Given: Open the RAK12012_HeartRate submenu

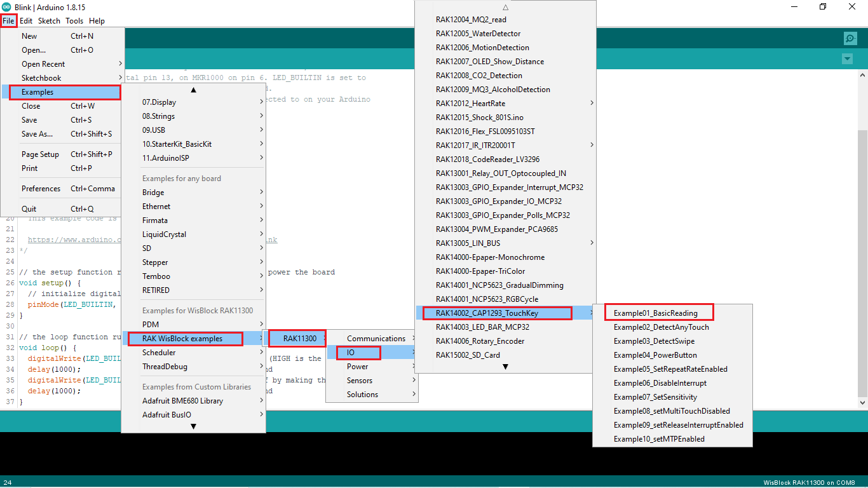Looking at the screenshot, I should (505, 104).
